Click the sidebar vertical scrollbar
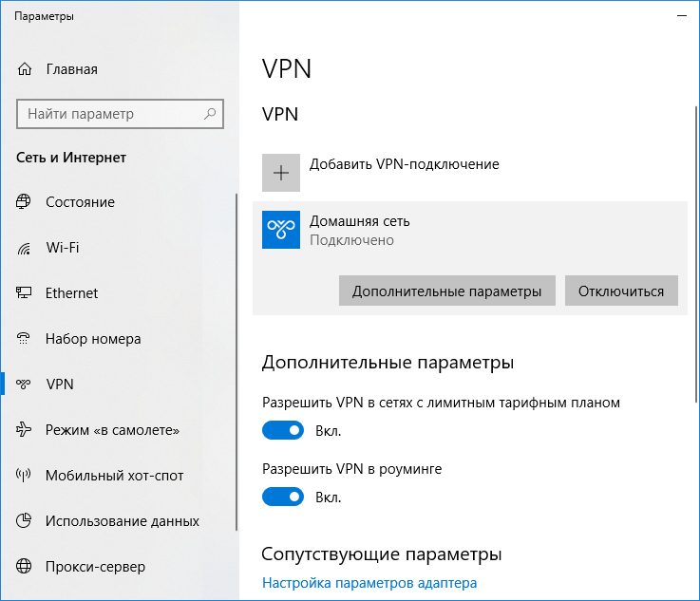Image resolution: width=700 pixels, height=601 pixels. pyautogui.click(x=236, y=361)
